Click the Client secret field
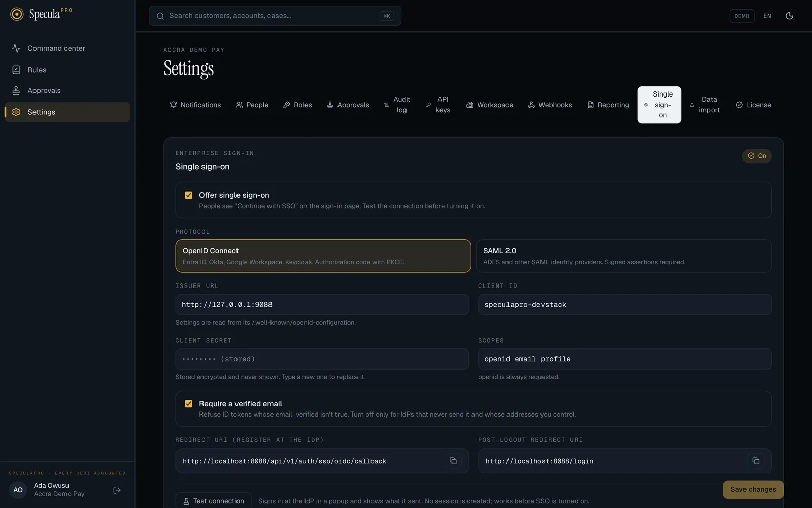This screenshot has height=508, width=812. click(x=322, y=359)
